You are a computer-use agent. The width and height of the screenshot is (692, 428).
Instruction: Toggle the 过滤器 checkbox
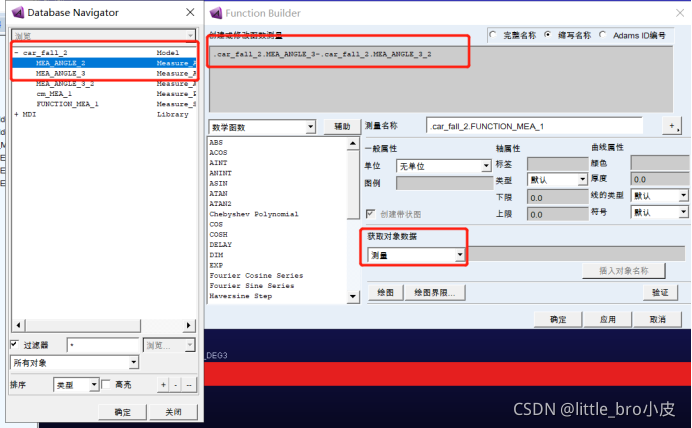tap(15, 345)
